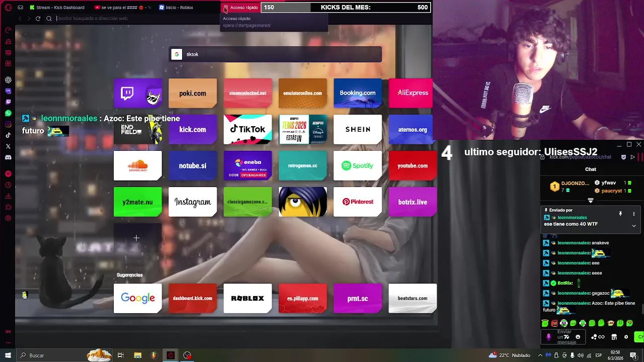
Task: Open the beatstars.com suggestion tile
Action: 413,298
